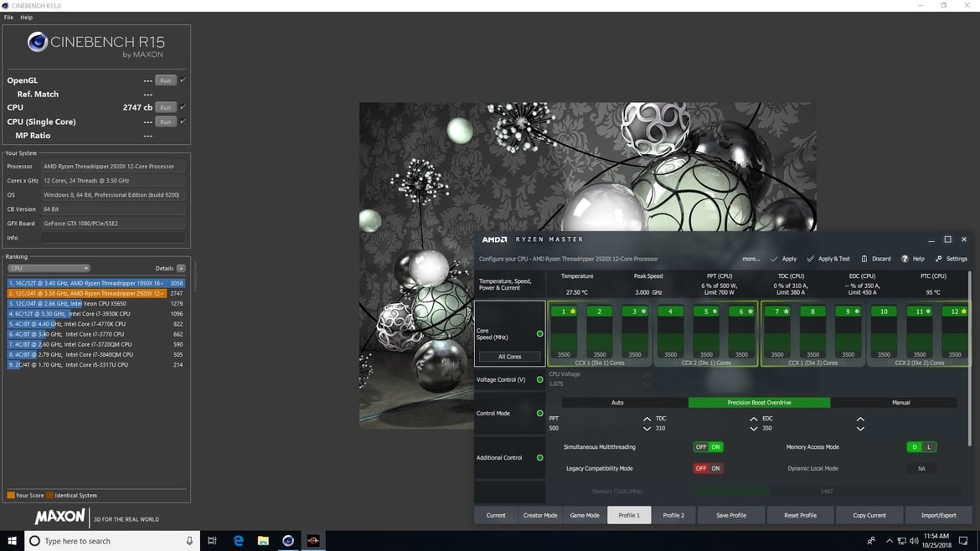Launch Microsoft Edge from taskbar

pos(238,540)
